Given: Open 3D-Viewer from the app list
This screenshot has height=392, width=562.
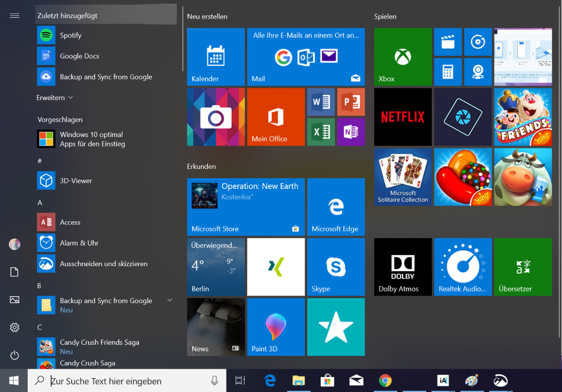Looking at the screenshot, I should (x=106, y=181).
